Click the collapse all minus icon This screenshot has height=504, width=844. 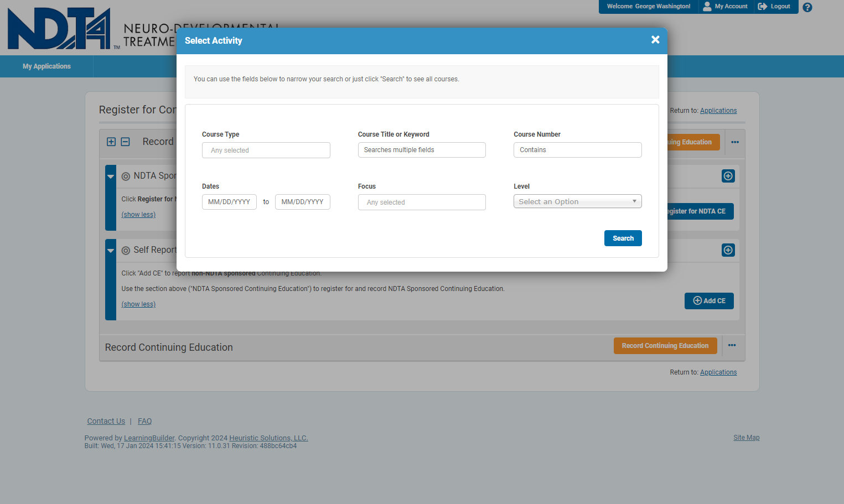126,142
